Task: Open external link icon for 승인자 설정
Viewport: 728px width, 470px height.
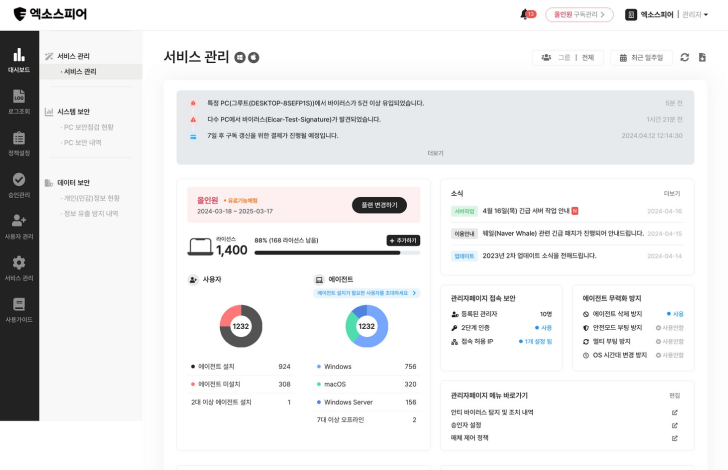Action: pos(674,424)
